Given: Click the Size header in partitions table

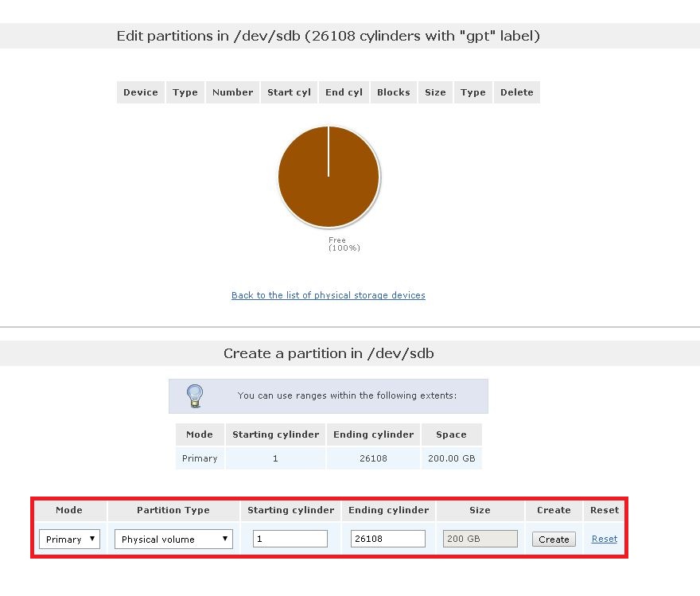Looking at the screenshot, I should point(435,92).
